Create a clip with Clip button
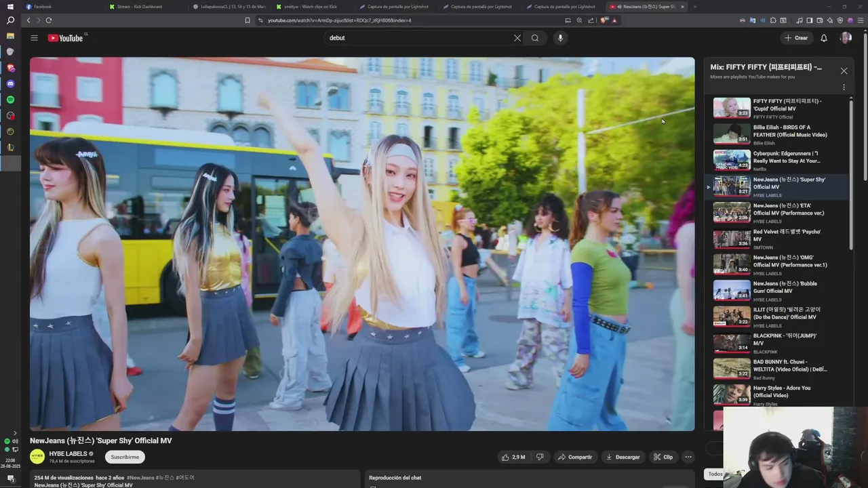Image resolution: width=868 pixels, height=488 pixels. [x=663, y=457]
